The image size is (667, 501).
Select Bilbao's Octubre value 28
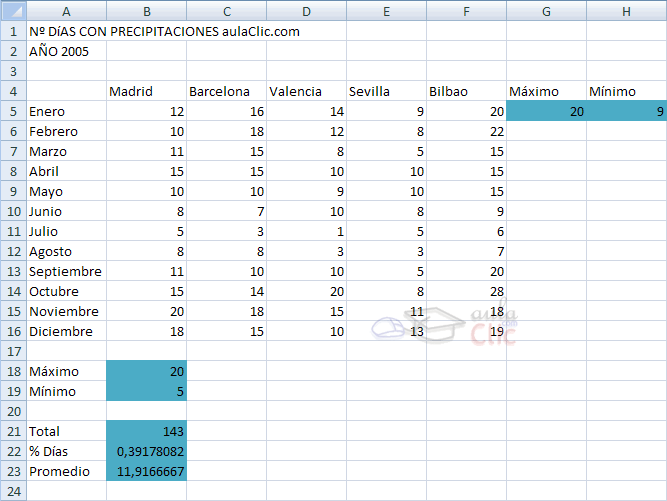point(466,291)
